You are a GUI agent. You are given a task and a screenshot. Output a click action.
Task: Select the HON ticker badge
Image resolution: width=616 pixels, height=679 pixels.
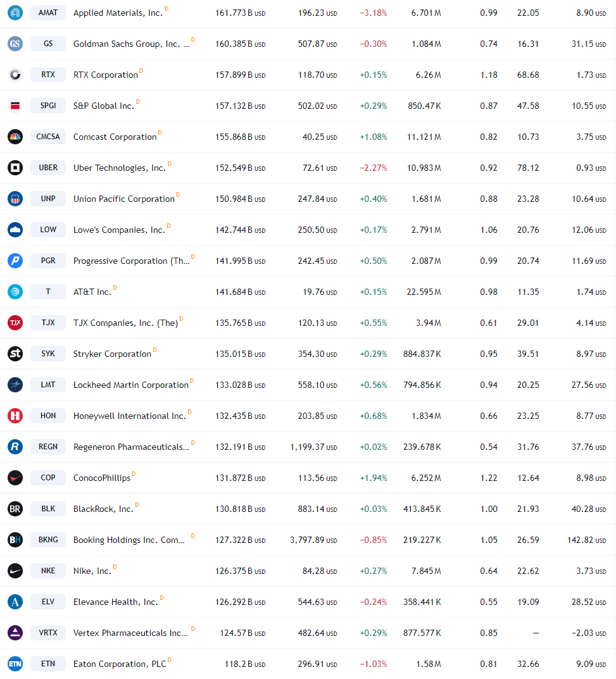click(x=48, y=416)
